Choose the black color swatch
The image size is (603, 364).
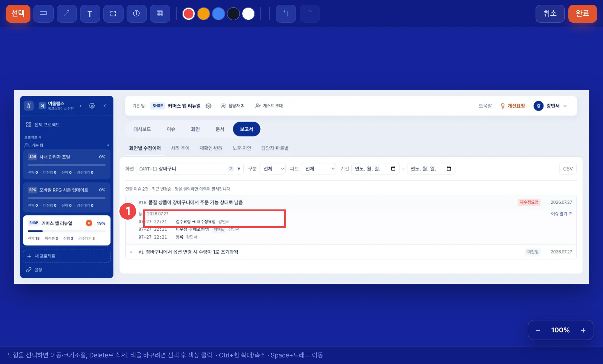(233, 14)
